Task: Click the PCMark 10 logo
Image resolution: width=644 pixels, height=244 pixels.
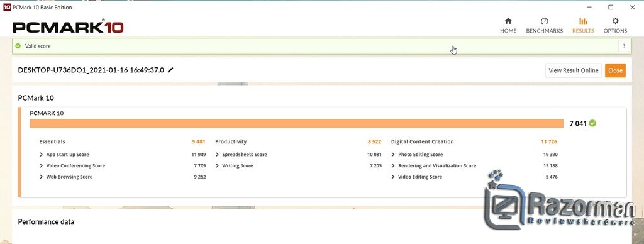Action: 68,27
